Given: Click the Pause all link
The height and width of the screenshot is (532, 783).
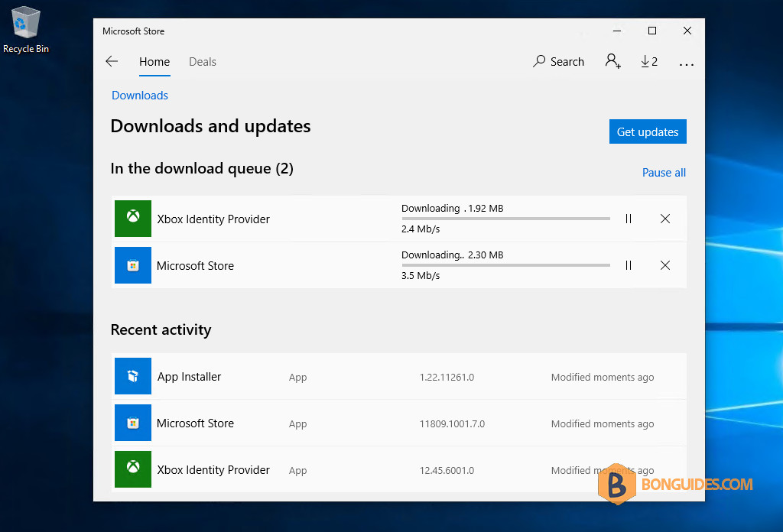Looking at the screenshot, I should point(664,173).
